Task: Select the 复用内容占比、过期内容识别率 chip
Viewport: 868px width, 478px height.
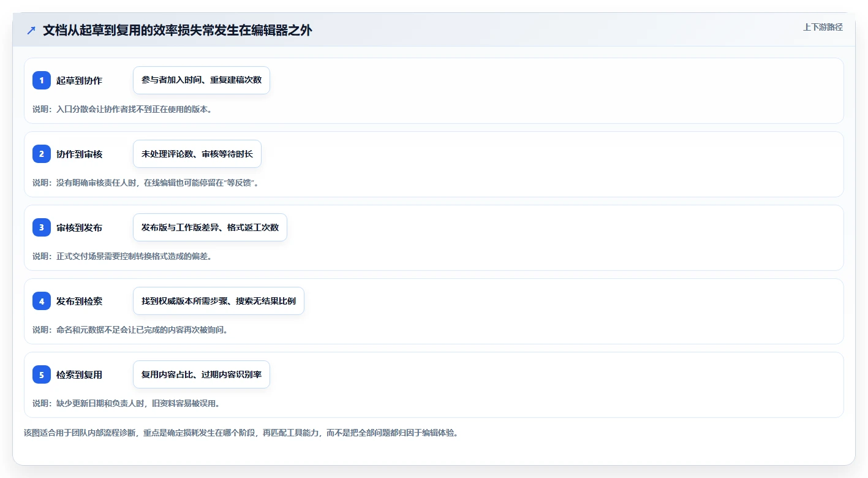Action: click(202, 374)
